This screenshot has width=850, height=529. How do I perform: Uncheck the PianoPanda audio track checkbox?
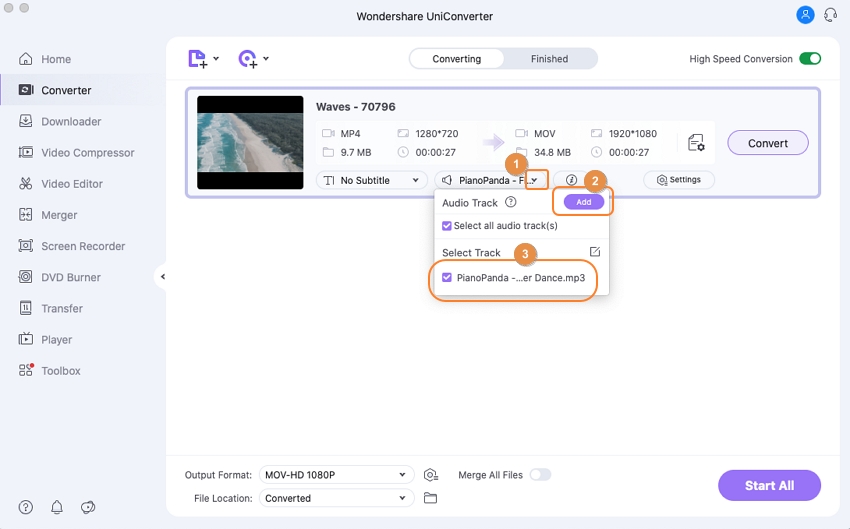click(447, 277)
